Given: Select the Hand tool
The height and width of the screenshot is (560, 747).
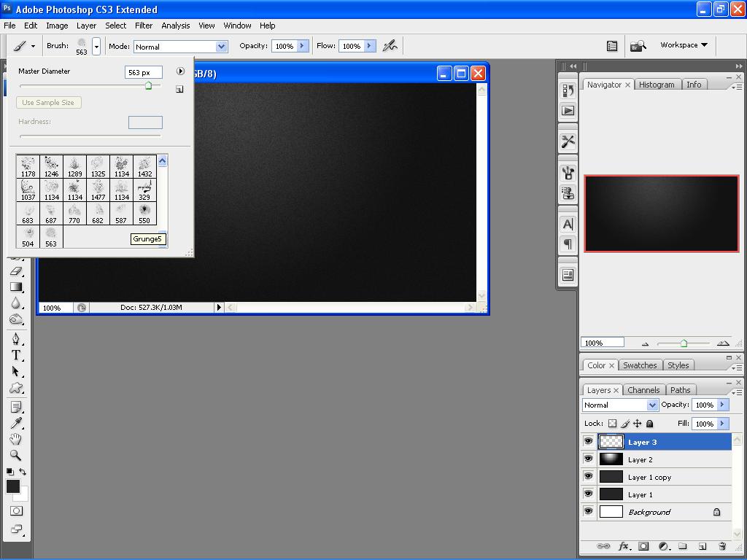Looking at the screenshot, I should pyautogui.click(x=16, y=439).
